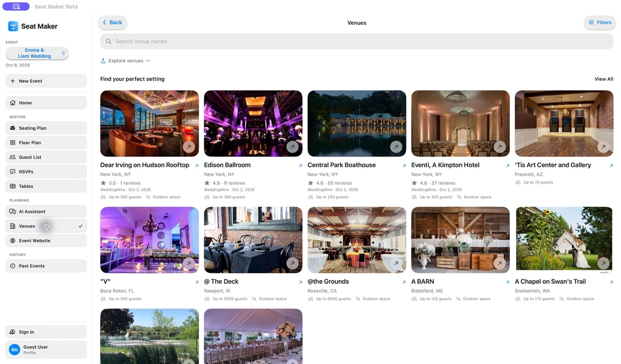621x364 pixels.
Task: Click link arrow beside 'Tis Art Center and Gallery
Action: 611,165
